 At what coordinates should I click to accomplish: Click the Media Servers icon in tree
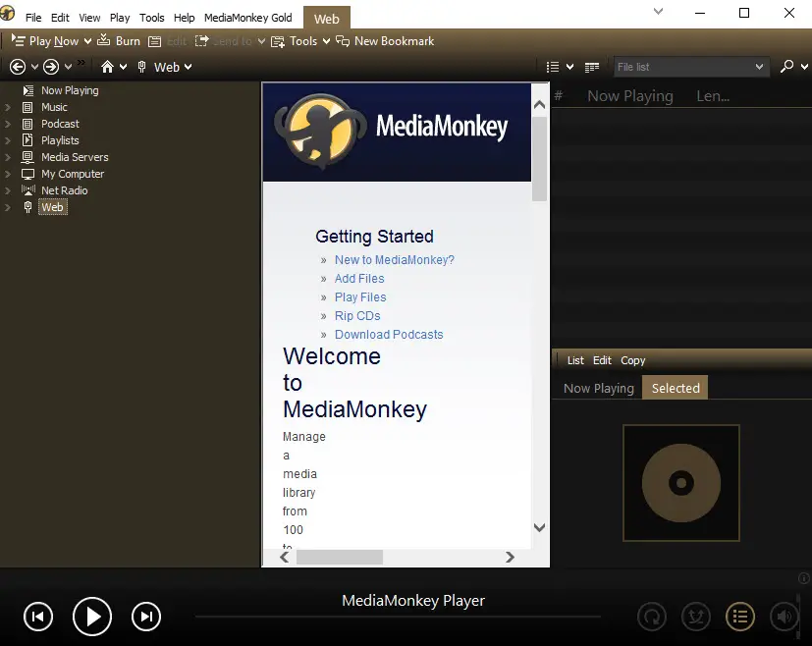pos(27,157)
